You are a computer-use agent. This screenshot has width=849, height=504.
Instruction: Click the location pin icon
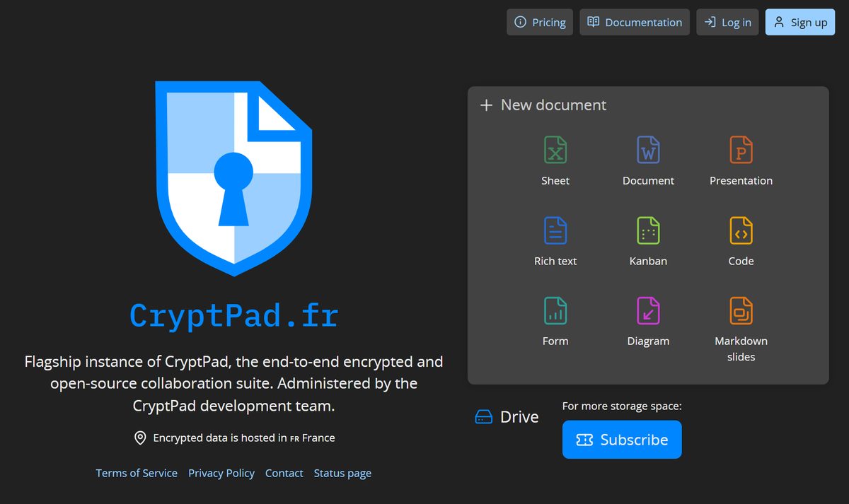point(140,438)
